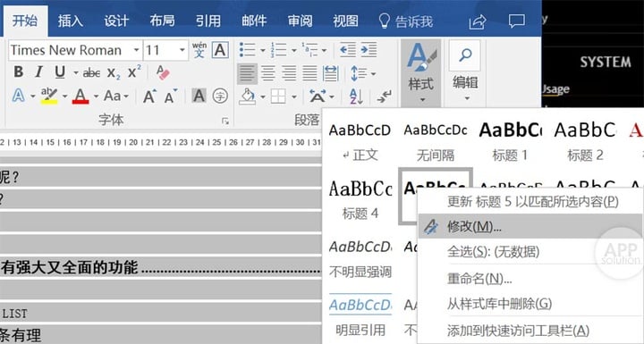Toggle Bold formatting button
The width and height of the screenshot is (644, 344).
coord(18,72)
